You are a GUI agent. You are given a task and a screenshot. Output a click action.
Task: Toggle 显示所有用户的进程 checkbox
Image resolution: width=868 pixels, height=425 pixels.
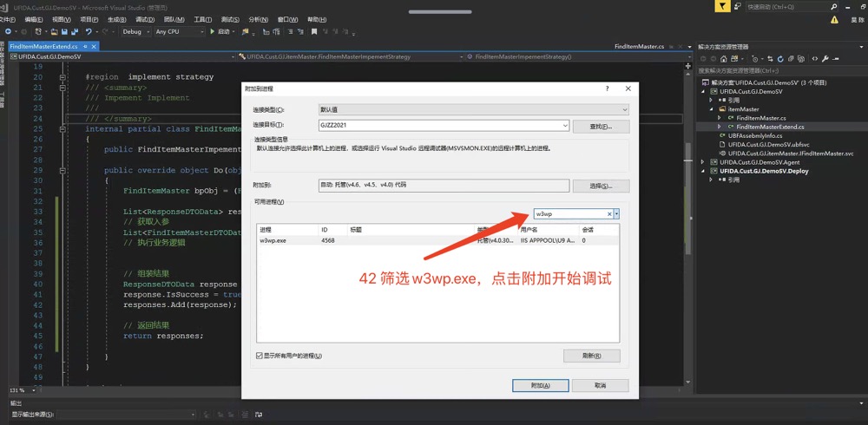(x=260, y=356)
